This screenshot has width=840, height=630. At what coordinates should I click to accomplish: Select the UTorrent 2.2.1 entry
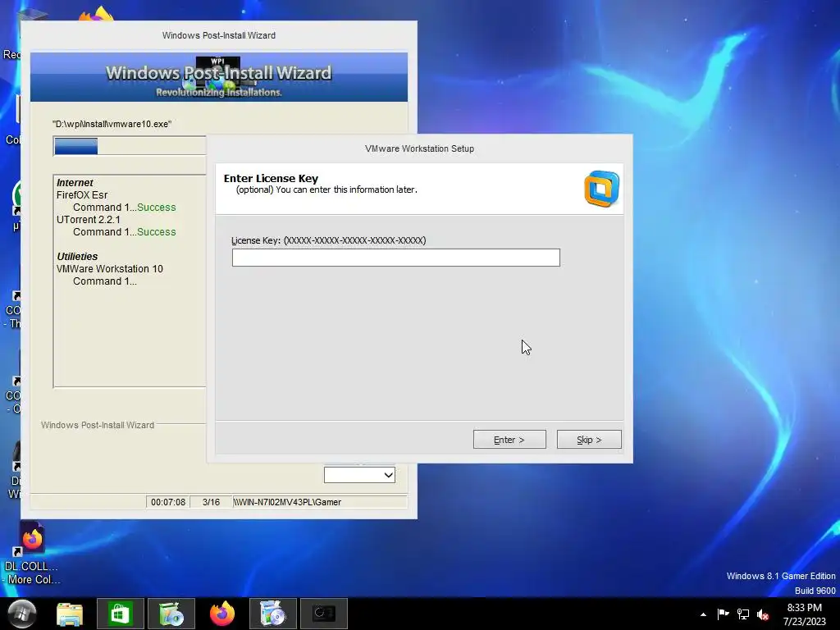click(89, 220)
